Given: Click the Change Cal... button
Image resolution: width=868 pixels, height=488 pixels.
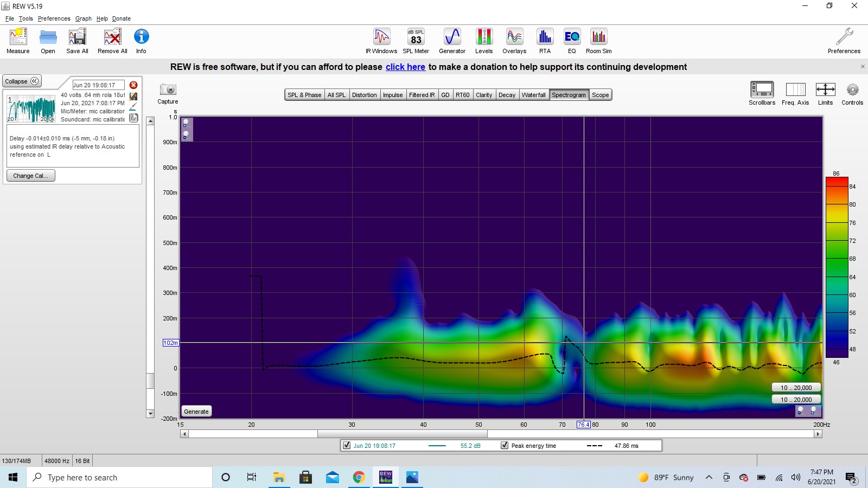Looking at the screenshot, I should pyautogui.click(x=31, y=176).
